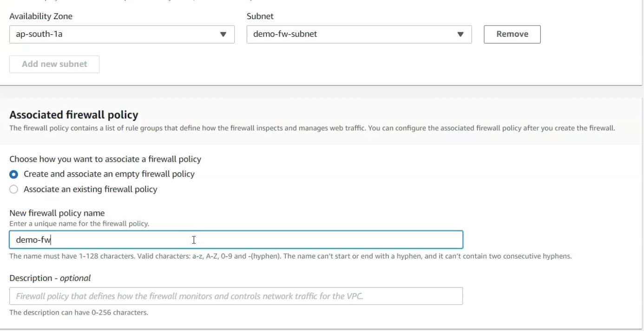This screenshot has height=331, width=644.
Task: Click the 0-256 characters description hint
Action: 79,312
